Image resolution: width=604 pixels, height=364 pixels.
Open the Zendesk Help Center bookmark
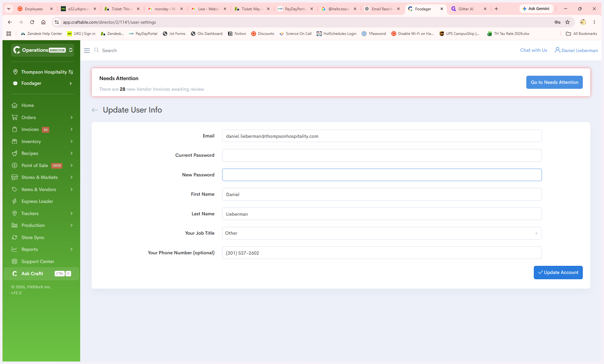41,34
